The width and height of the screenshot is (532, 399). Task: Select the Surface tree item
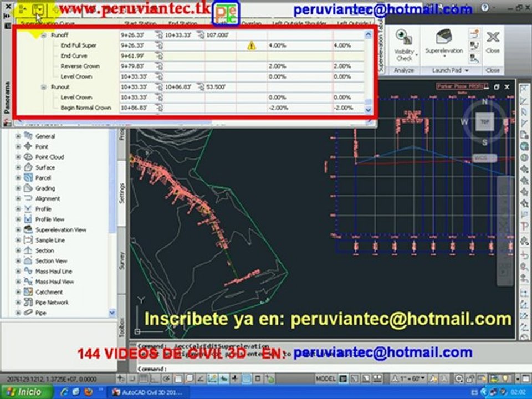(45, 167)
